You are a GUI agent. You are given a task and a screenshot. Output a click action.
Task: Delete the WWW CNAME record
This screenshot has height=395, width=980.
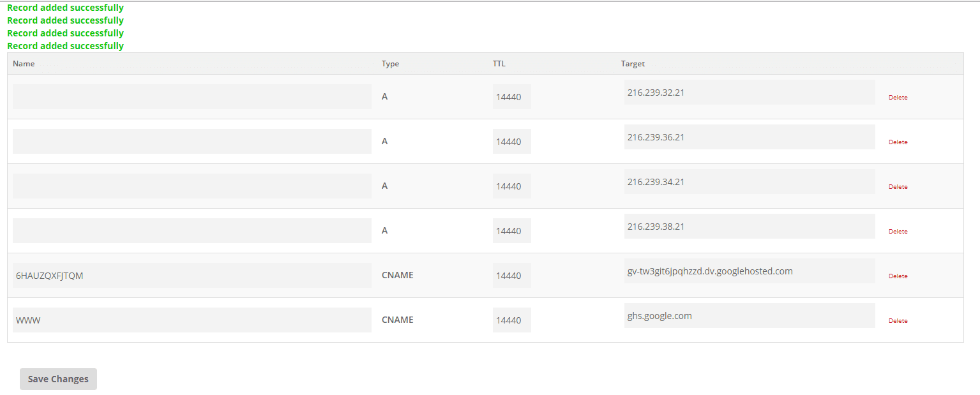click(898, 320)
